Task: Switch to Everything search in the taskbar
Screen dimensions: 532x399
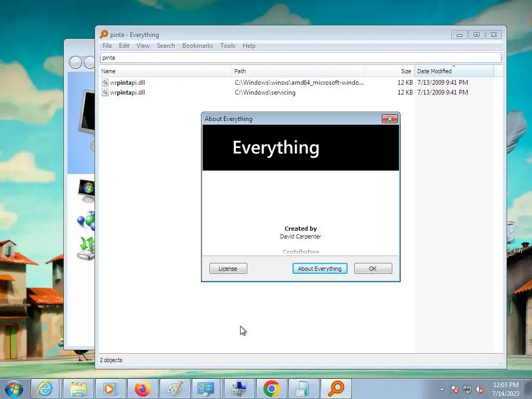Action: point(336,389)
